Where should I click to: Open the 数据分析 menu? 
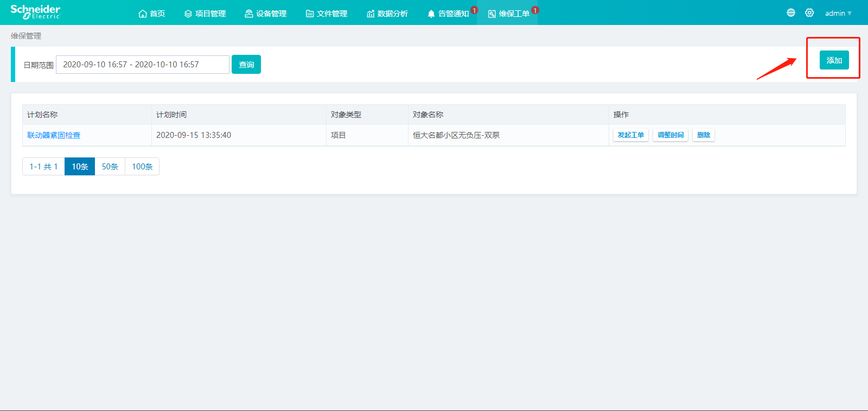[x=387, y=14]
